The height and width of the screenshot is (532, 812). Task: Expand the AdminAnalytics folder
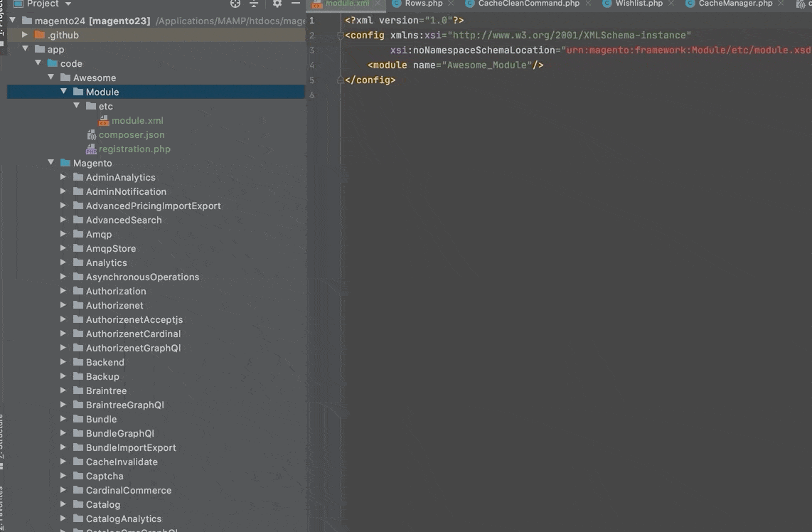[63, 177]
